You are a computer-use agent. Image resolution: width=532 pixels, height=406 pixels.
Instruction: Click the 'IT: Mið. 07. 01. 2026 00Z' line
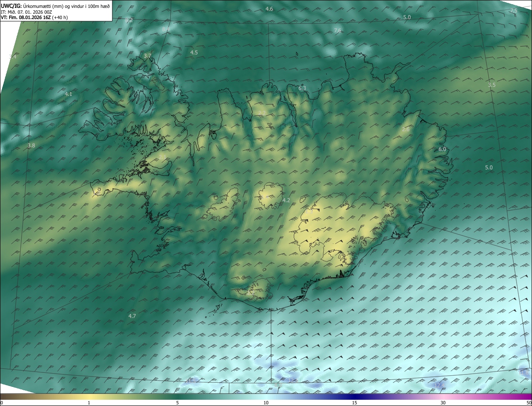pyautogui.click(x=26, y=12)
